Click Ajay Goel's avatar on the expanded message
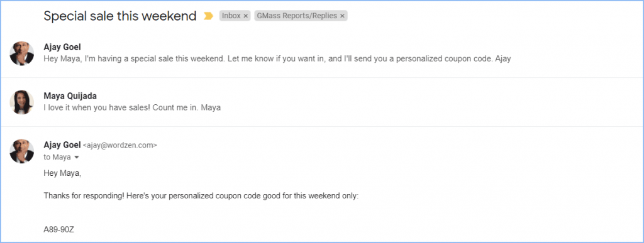The width and height of the screenshot is (644, 243). (22, 151)
